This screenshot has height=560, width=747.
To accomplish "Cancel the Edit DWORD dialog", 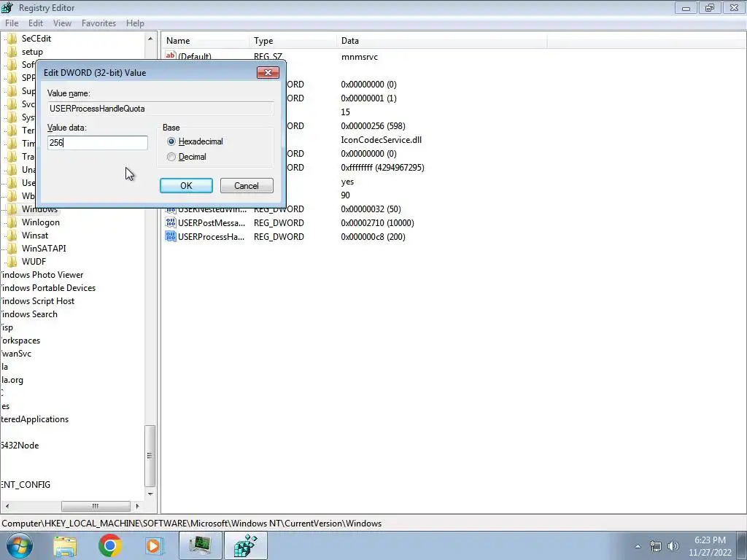I will tap(247, 186).
